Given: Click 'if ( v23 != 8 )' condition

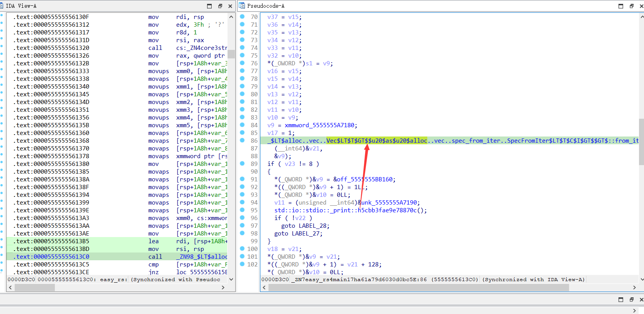Looking at the screenshot, I should 293,164.
